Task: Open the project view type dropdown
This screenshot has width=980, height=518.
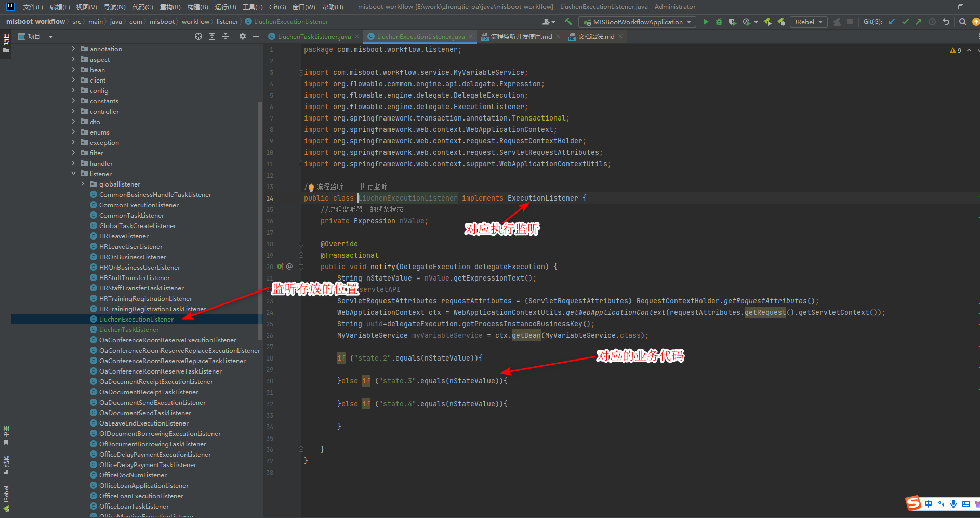Action: click(x=51, y=37)
